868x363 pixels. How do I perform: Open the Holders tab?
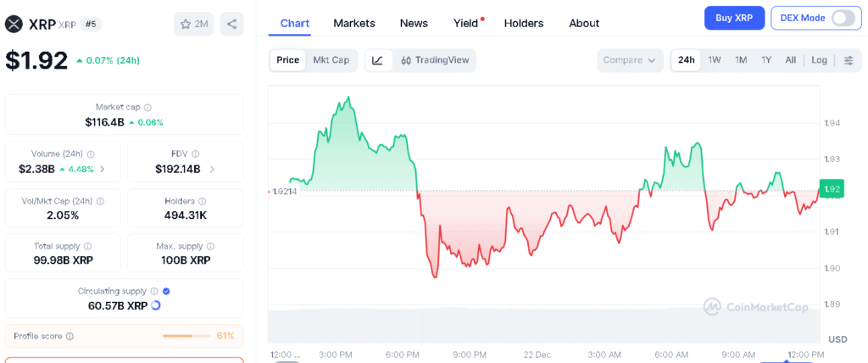524,23
